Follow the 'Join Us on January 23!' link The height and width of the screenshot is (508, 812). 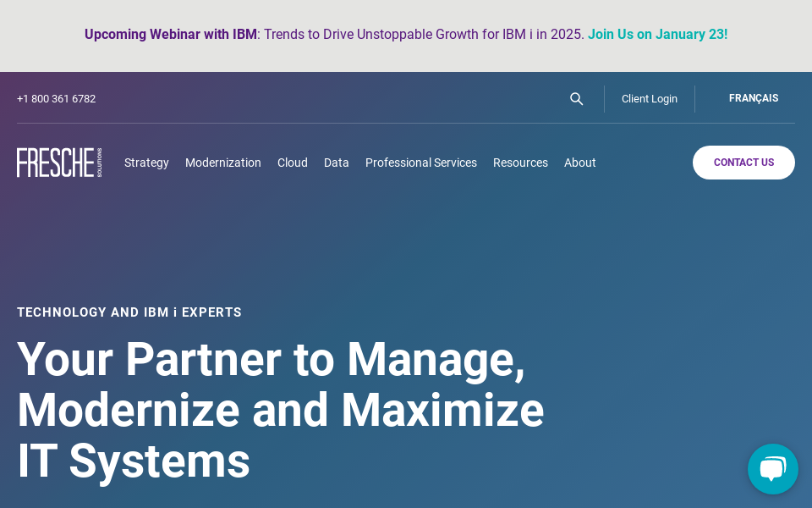click(657, 35)
